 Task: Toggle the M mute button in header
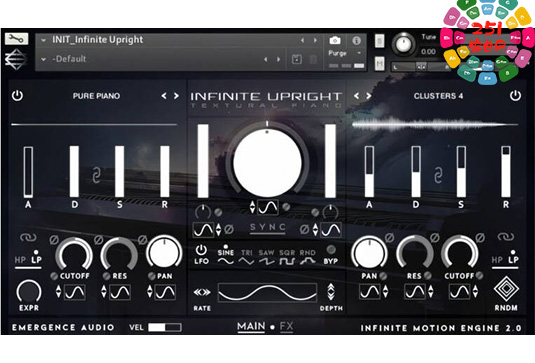[379, 64]
